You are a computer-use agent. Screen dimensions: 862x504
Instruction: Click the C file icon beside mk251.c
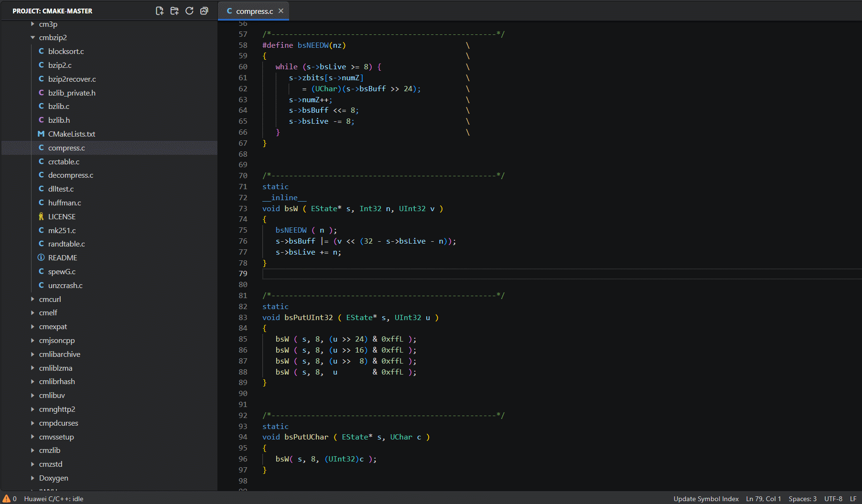(x=41, y=230)
